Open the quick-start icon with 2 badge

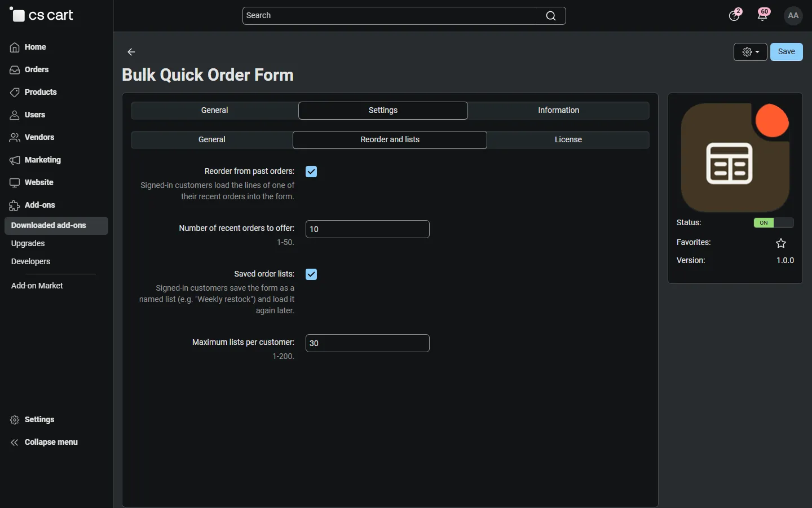[735, 15]
